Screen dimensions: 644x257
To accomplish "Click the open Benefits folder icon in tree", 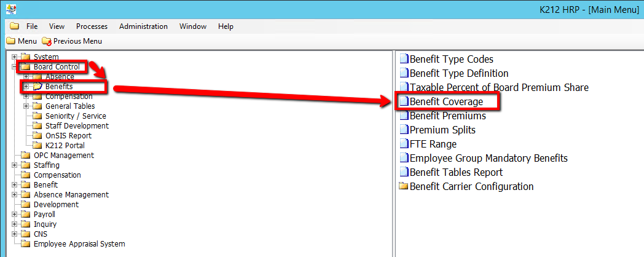I will [x=37, y=87].
